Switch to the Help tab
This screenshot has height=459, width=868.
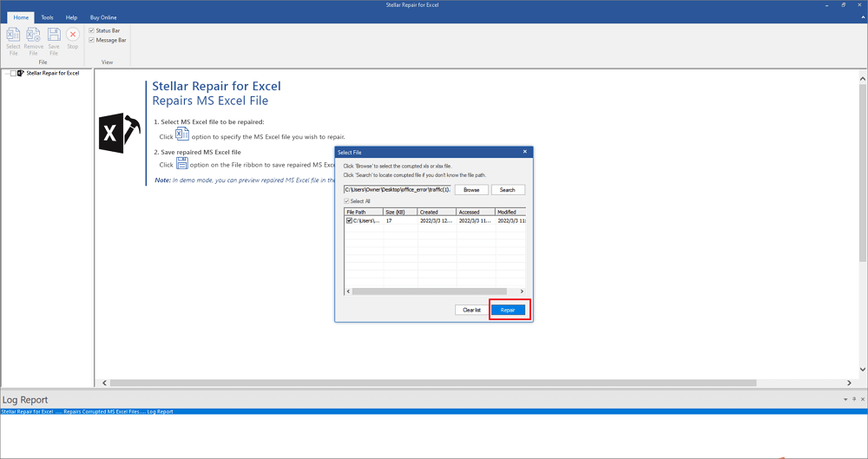71,17
